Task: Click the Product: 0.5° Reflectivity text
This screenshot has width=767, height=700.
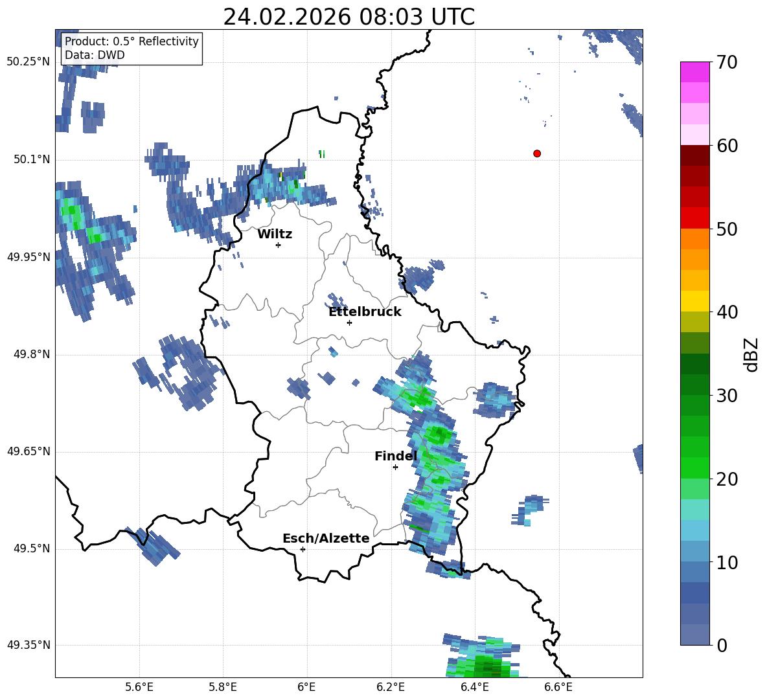Action: pos(132,41)
